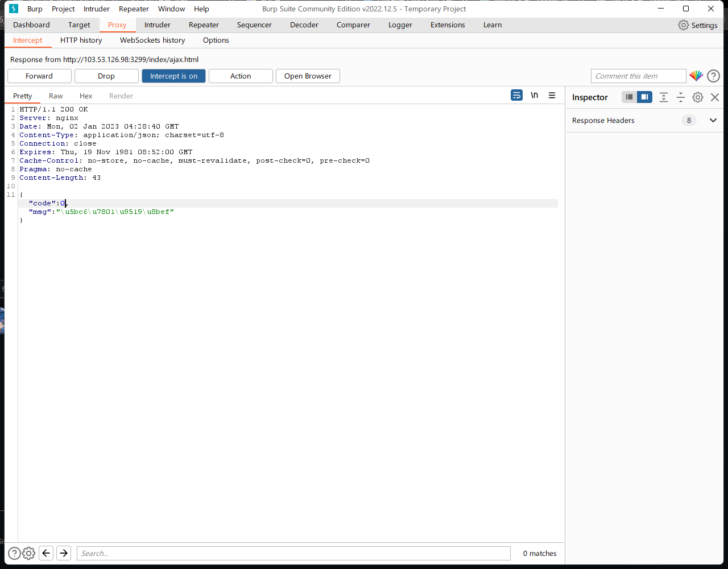Toggle the Intercept is on button

coord(173,76)
